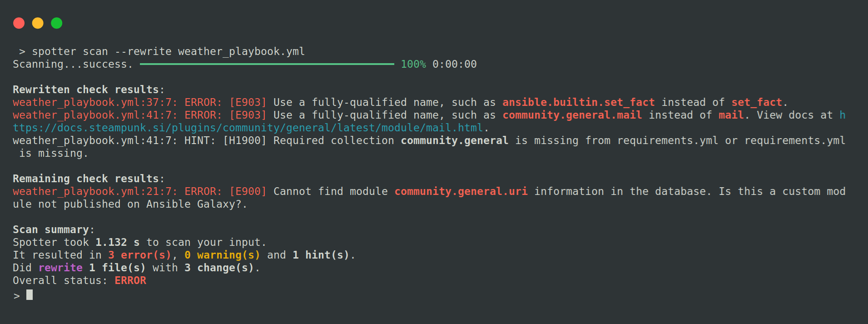This screenshot has width=868, height=324.
Task: Click the green scan progress bar
Action: coord(267,65)
